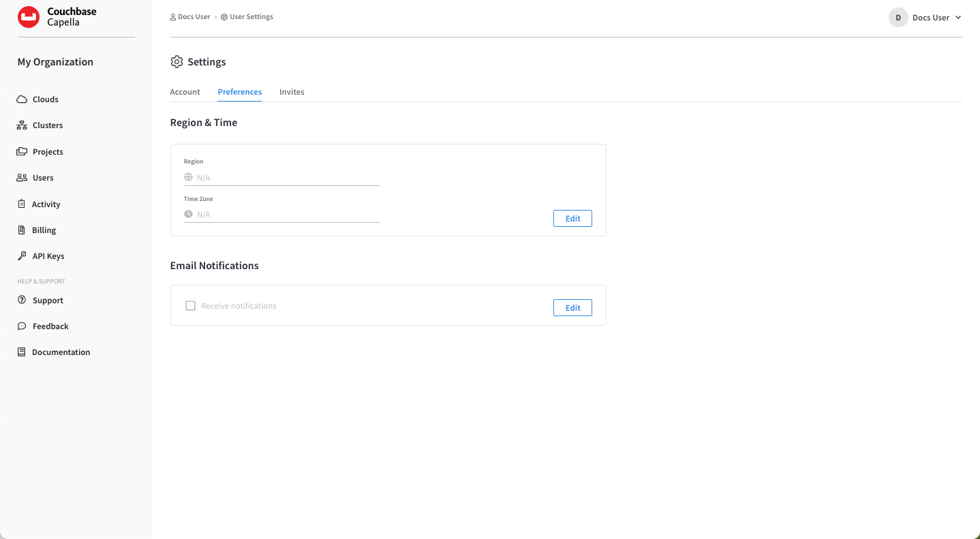Image resolution: width=980 pixels, height=539 pixels.
Task: Follow the User Settings breadcrumb link
Action: 251,16
